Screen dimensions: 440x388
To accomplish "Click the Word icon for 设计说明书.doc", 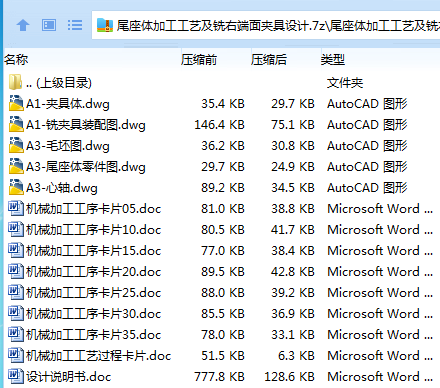I will click(16, 376).
